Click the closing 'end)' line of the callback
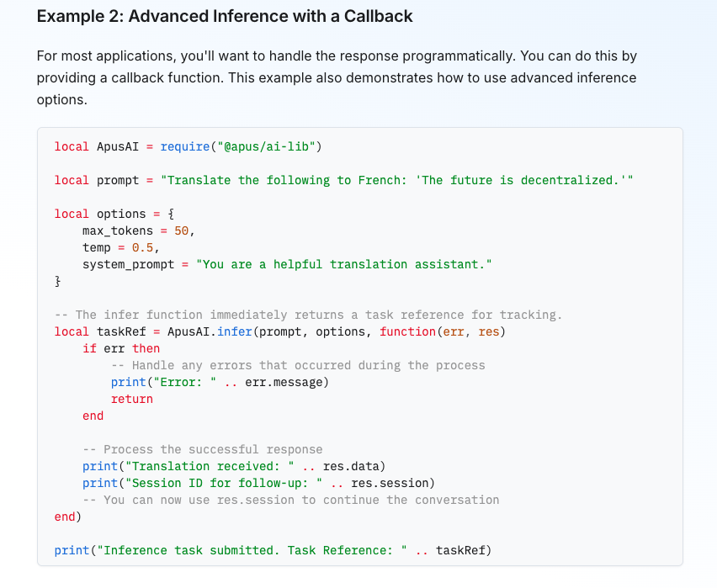717x588 pixels. [67, 517]
